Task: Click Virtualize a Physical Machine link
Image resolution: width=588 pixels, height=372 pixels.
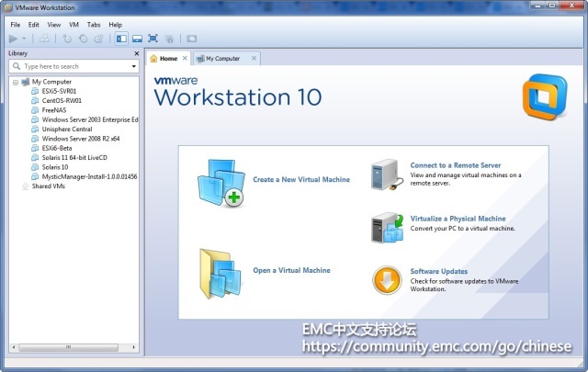Action: 458,219
